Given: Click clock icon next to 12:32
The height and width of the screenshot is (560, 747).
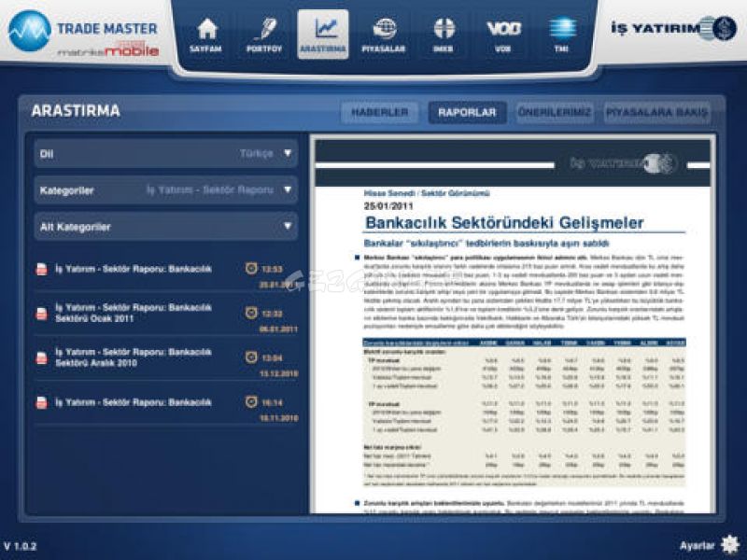Looking at the screenshot, I should (251, 313).
